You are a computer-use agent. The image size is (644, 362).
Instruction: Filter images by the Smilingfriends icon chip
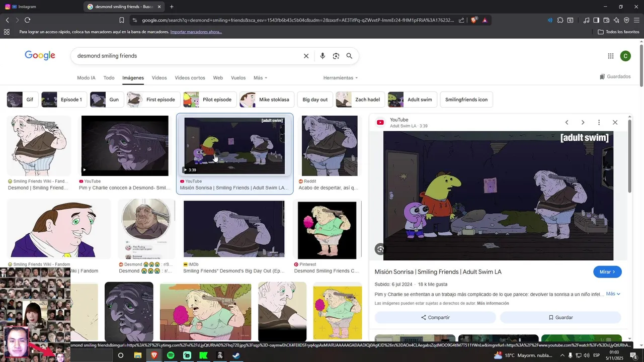coord(466,100)
